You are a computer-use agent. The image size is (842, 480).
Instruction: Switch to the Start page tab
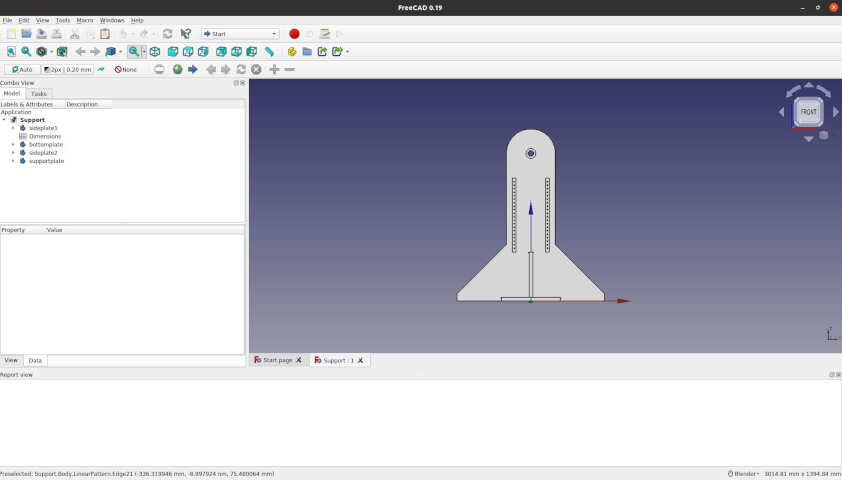277,360
